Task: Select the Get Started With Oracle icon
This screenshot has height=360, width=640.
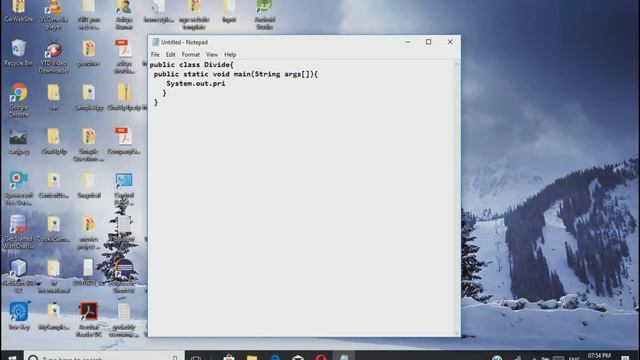Action: tap(18, 232)
